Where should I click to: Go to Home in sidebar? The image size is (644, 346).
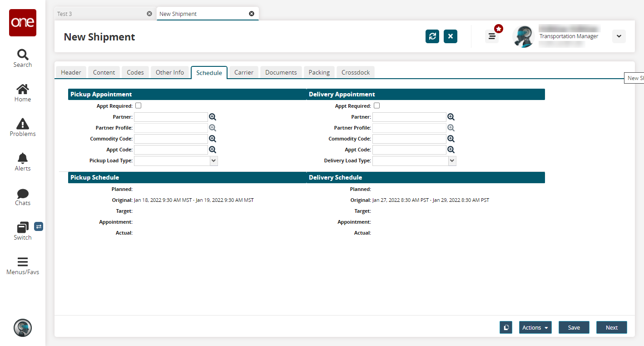click(x=22, y=93)
